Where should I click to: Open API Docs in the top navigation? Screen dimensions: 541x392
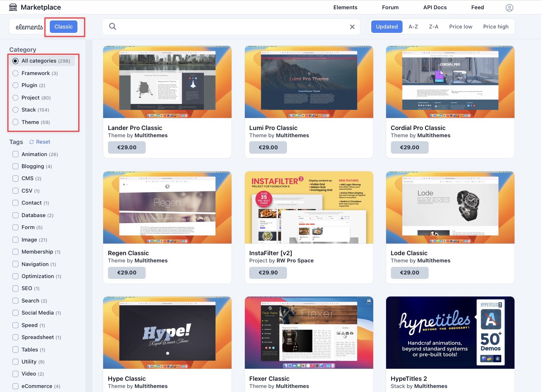[x=435, y=8]
